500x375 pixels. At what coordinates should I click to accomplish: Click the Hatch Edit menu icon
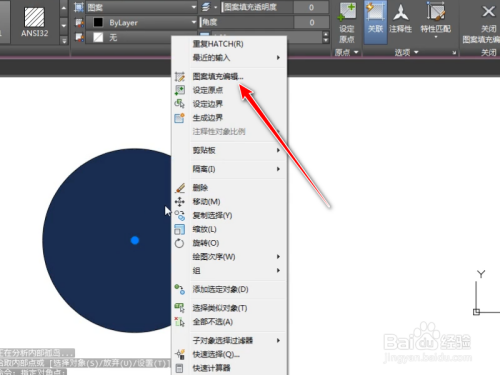click(179, 76)
